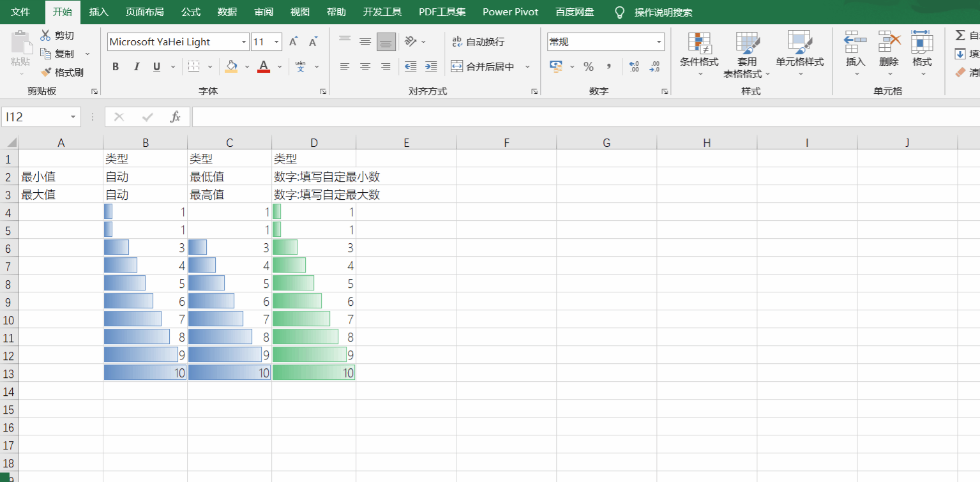Apply the red font color A
The image size is (980, 482).
pos(264,66)
